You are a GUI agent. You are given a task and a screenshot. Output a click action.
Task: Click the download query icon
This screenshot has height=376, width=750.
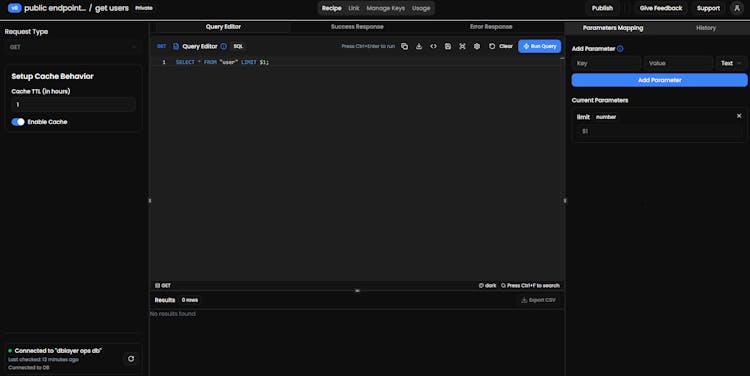pos(419,46)
